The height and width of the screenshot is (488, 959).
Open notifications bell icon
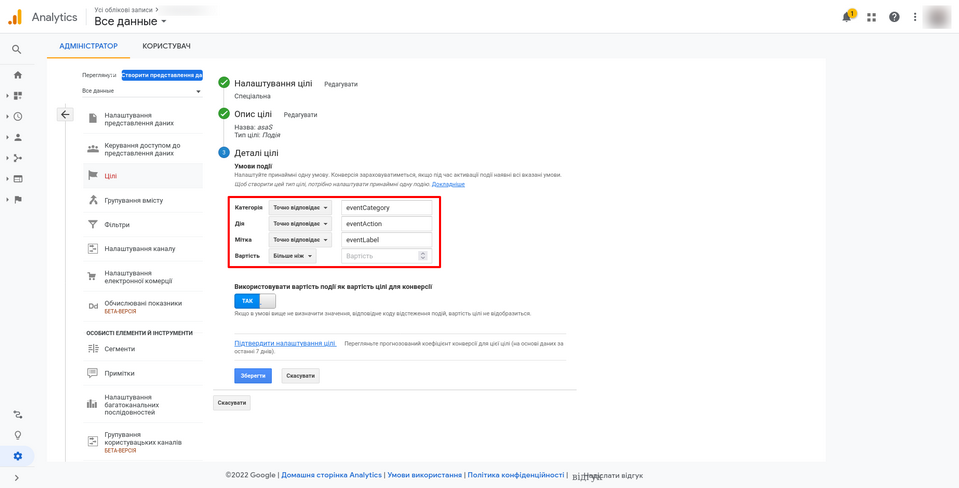(847, 17)
